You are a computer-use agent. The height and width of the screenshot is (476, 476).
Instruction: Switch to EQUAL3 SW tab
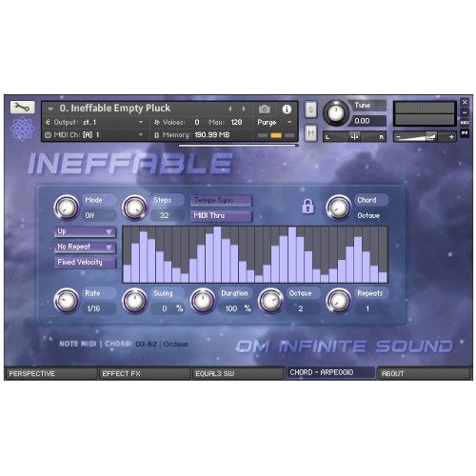[x=237, y=374]
